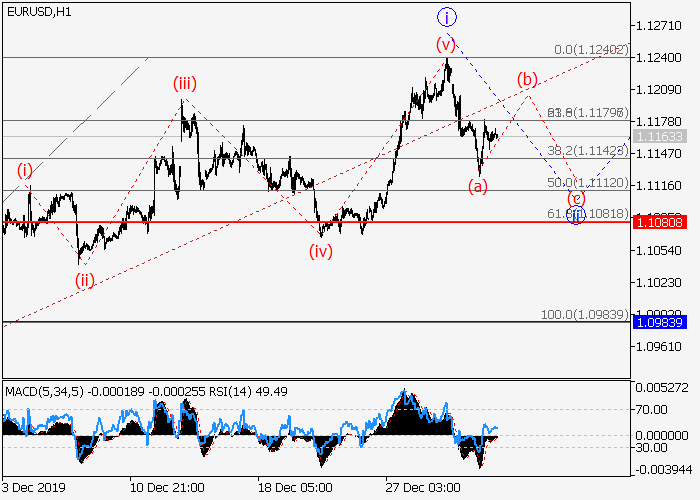Click the MACD(5,34,5) indicator label
This screenshot has height=500, width=700.
tap(40, 392)
